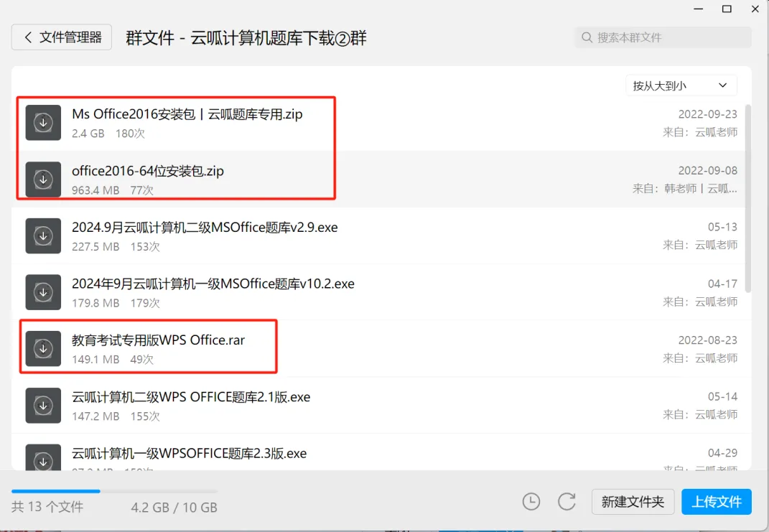Click the 149.1 MB size text

(95, 360)
